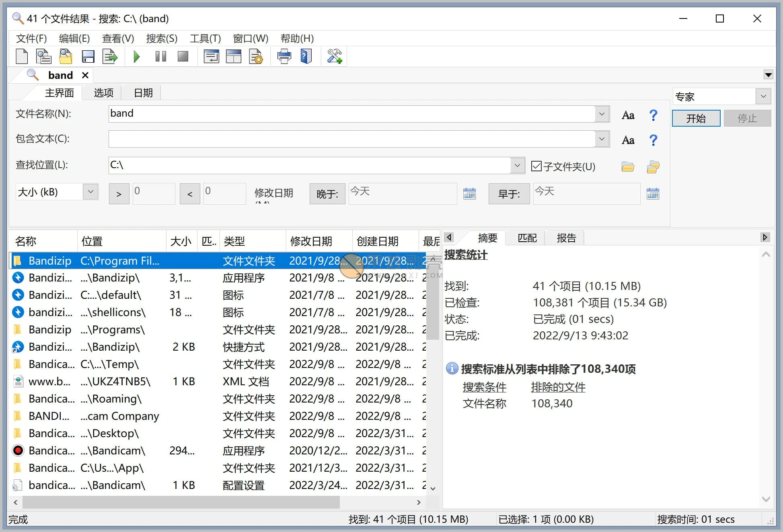Click the Save floppy disk icon
783x532 pixels.
click(88, 56)
